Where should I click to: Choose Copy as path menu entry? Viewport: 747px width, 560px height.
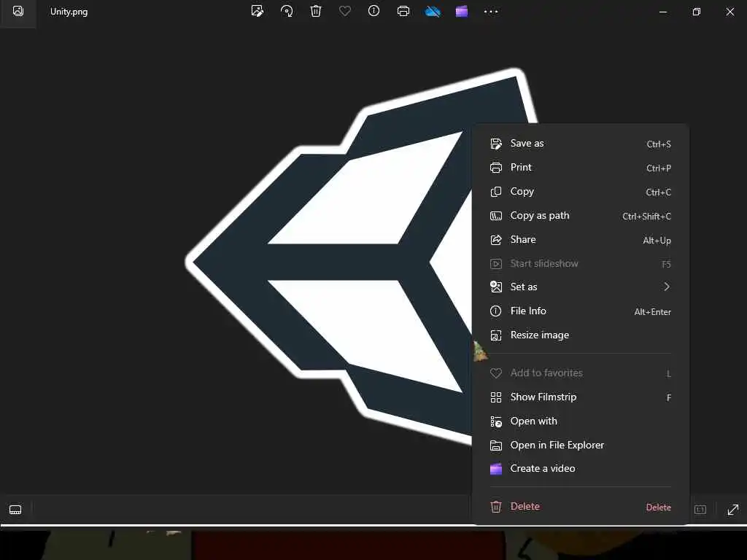point(580,216)
